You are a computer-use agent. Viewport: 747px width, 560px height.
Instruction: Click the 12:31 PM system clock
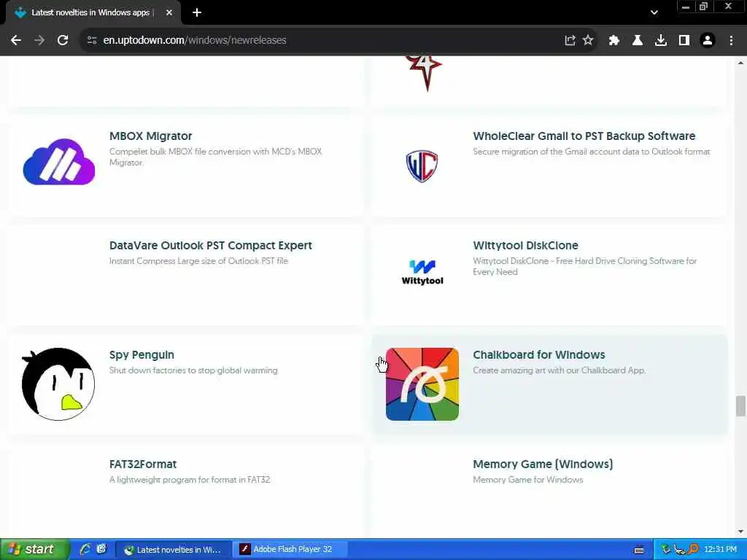(x=720, y=550)
